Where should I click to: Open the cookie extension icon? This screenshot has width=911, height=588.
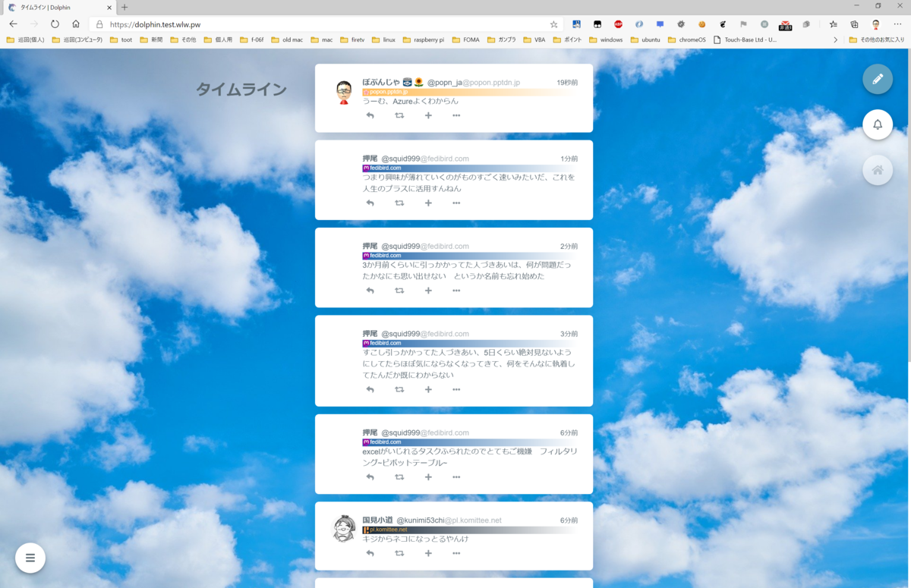701,24
